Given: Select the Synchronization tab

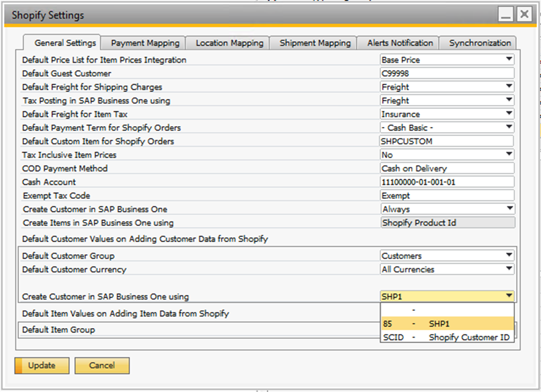Looking at the screenshot, I should tap(480, 43).
